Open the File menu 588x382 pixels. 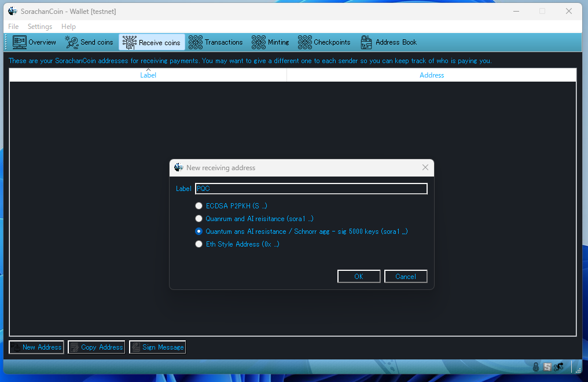13,27
